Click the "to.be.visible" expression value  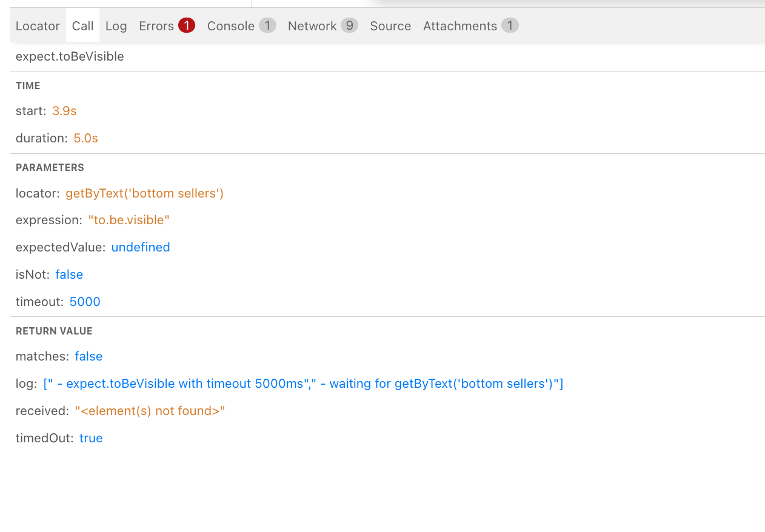(x=129, y=220)
